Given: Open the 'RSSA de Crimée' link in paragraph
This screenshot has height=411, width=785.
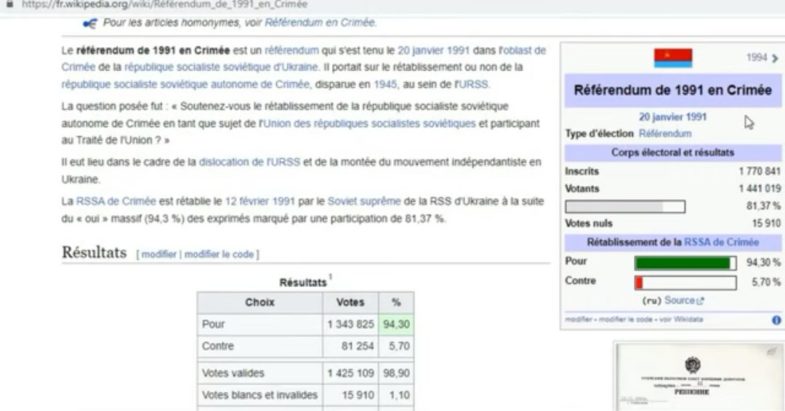Looking at the screenshot, I should 116,201.
